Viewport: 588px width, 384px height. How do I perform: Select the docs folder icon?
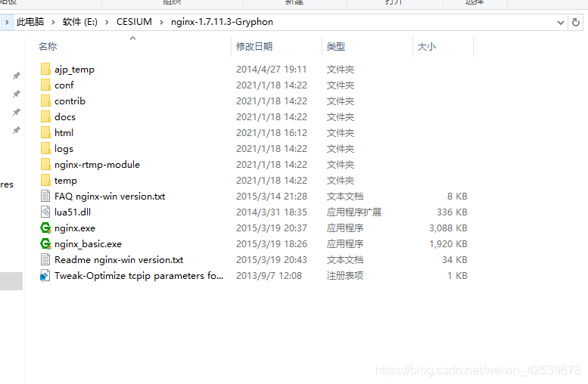(x=45, y=117)
